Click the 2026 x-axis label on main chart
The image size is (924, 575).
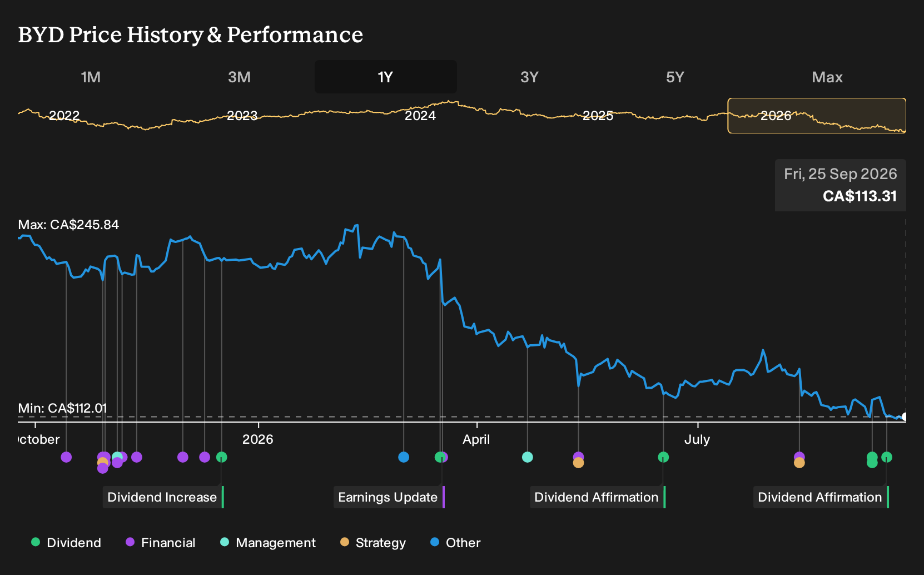(x=258, y=439)
